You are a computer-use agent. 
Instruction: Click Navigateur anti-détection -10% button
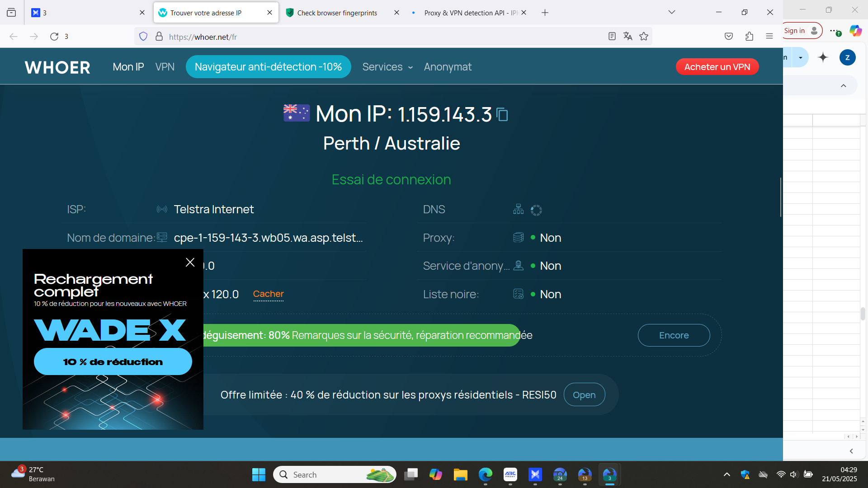click(x=268, y=67)
